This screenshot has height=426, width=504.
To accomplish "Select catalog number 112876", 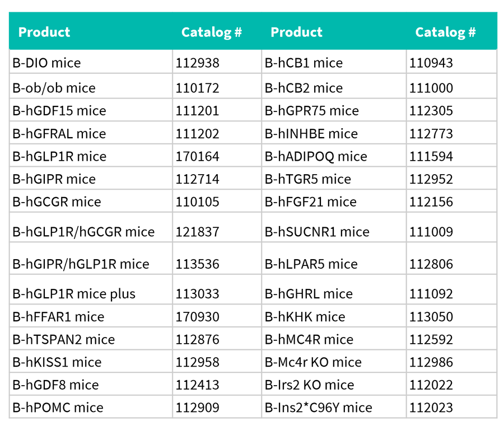I will click(197, 340).
